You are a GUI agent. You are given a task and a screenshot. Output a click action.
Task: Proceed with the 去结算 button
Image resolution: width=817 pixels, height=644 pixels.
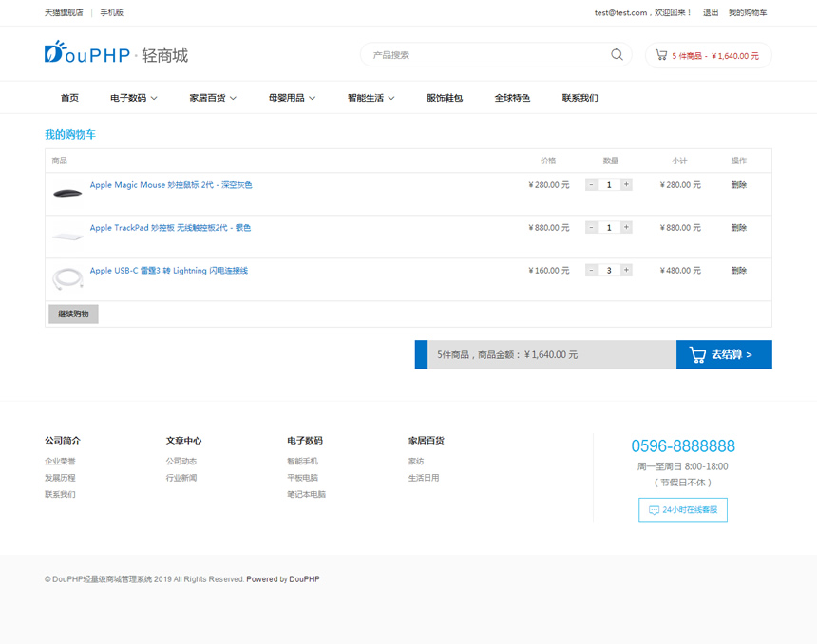(x=724, y=354)
